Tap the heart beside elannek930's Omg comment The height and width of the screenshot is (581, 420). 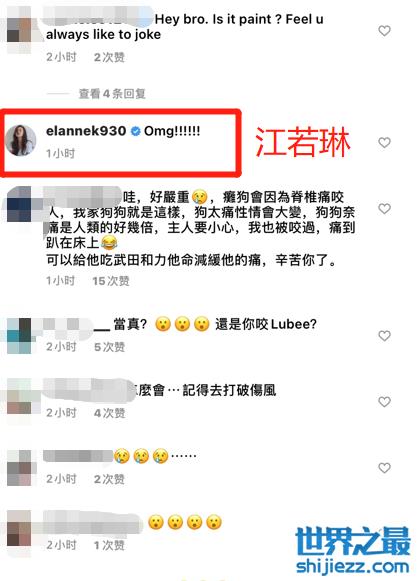(384, 142)
